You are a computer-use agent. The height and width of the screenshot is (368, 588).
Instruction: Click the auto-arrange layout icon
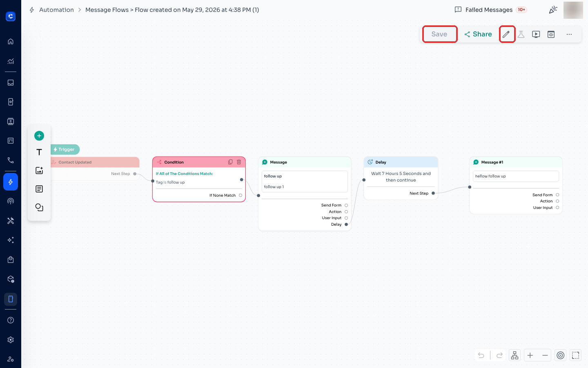[x=515, y=355]
